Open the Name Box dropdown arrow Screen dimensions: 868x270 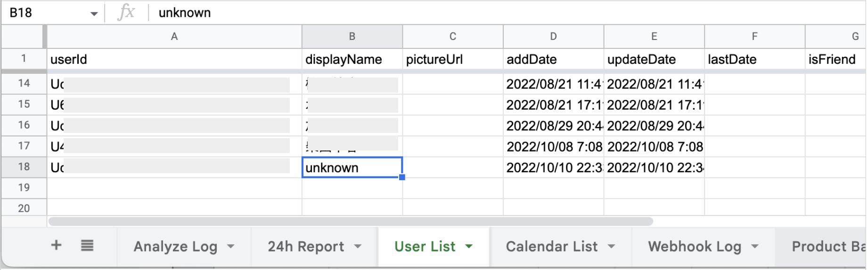click(94, 14)
